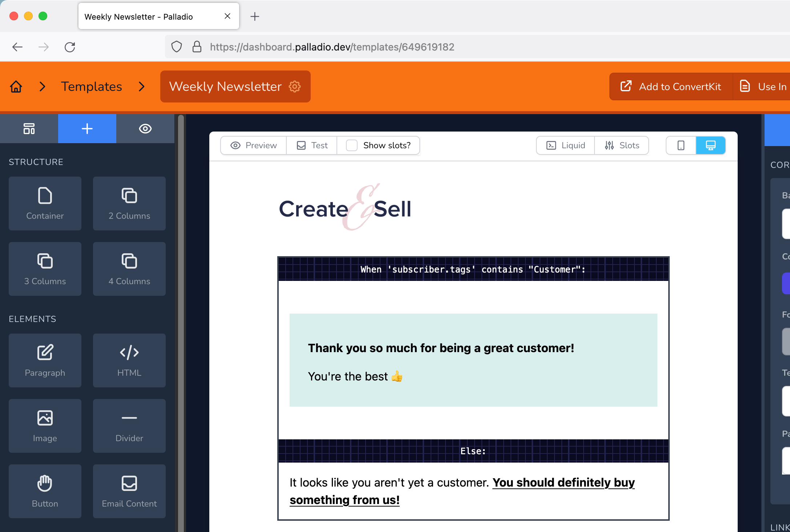Pick the Image element block

coord(45,426)
